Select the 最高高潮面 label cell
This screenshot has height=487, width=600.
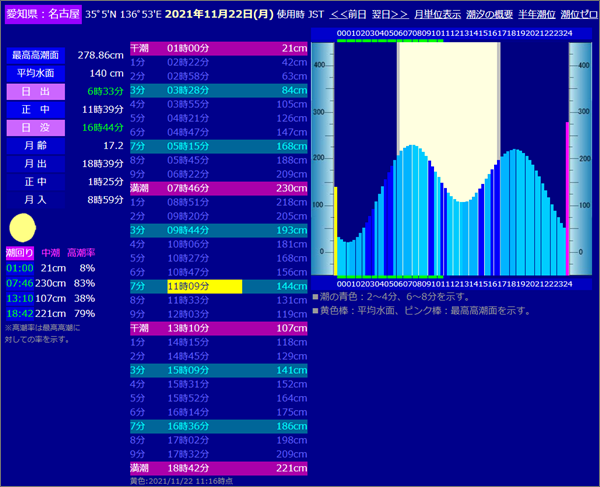click(x=36, y=55)
